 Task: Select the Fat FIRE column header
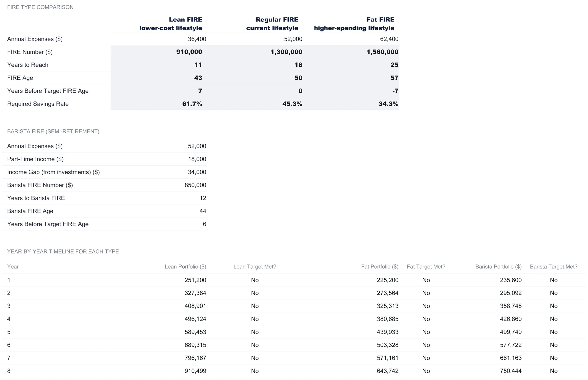(x=354, y=24)
